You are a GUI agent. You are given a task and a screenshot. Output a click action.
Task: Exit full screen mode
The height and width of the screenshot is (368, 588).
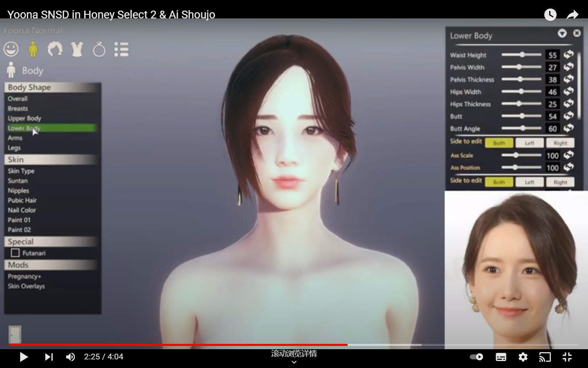(x=567, y=357)
